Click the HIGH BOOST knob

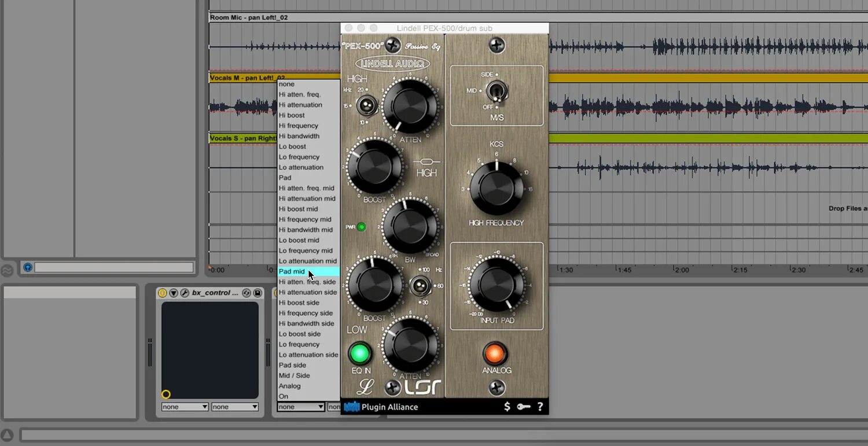point(374,167)
